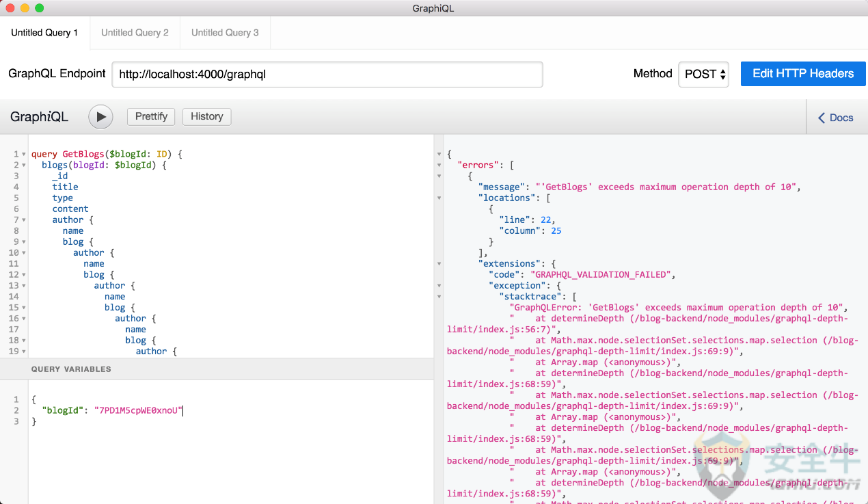
Task: Click the "blogId" key in query variables
Action: (x=63, y=410)
